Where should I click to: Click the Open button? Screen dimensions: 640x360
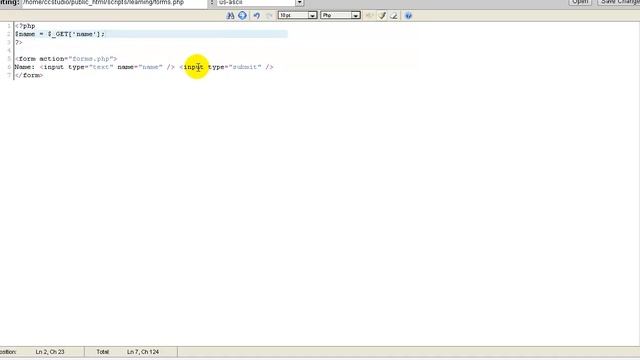(580, 2)
